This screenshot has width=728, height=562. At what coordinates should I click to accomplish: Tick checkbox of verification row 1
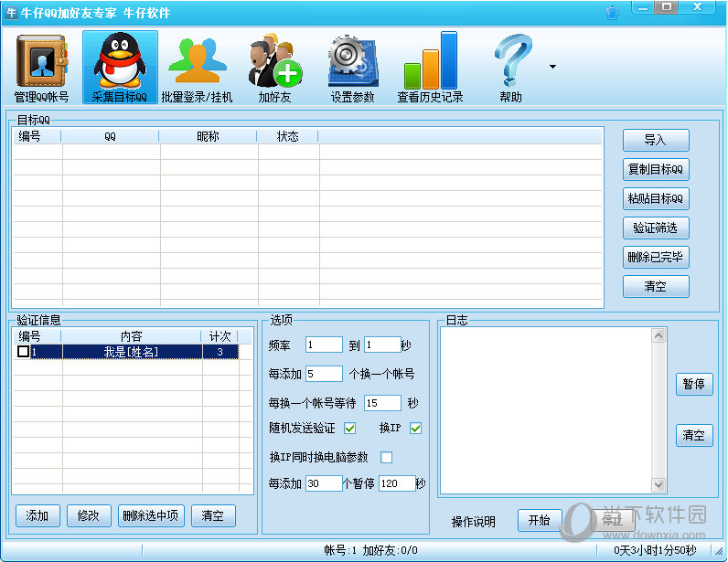click(23, 351)
